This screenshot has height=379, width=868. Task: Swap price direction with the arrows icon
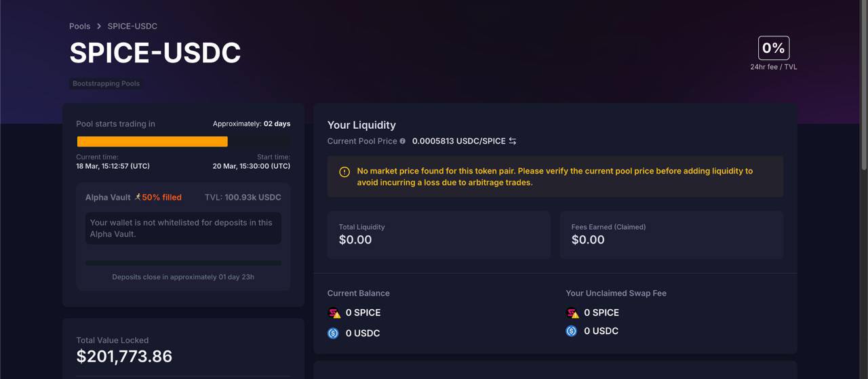click(x=513, y=141)
